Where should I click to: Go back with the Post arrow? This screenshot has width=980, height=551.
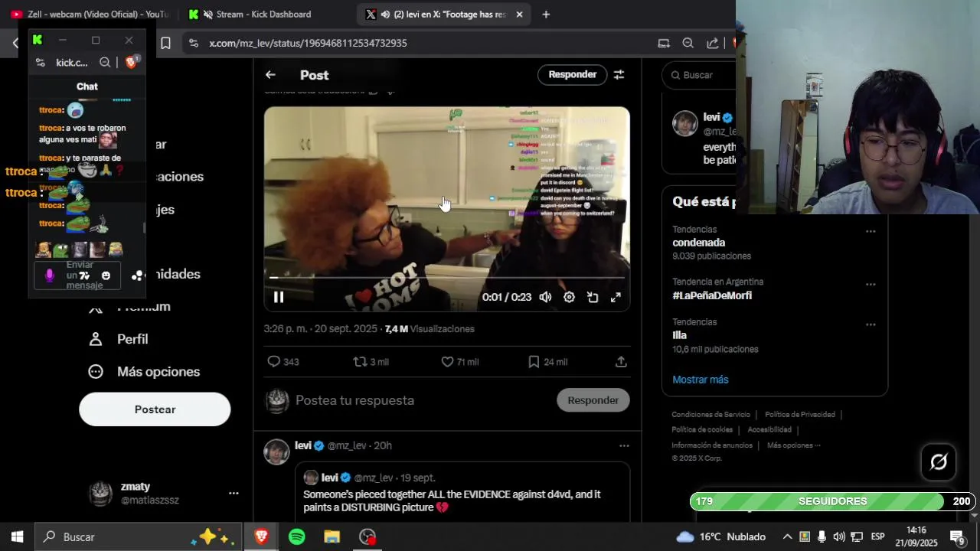tap(270, 75)
